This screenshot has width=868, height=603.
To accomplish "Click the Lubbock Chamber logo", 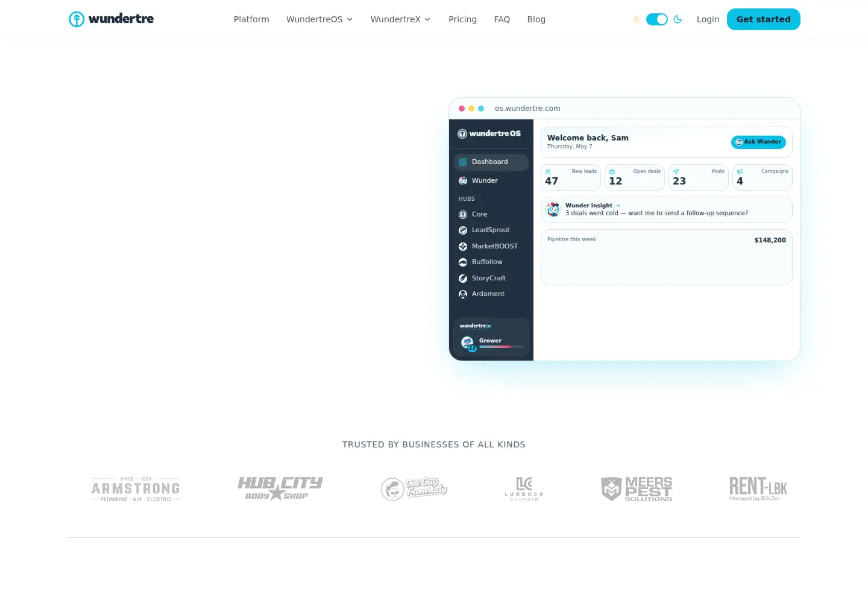I will (x=524, y=489).
